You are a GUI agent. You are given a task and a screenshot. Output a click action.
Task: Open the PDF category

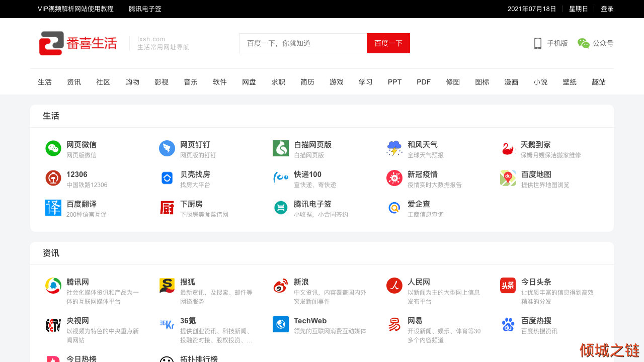(x=424, y=82)
